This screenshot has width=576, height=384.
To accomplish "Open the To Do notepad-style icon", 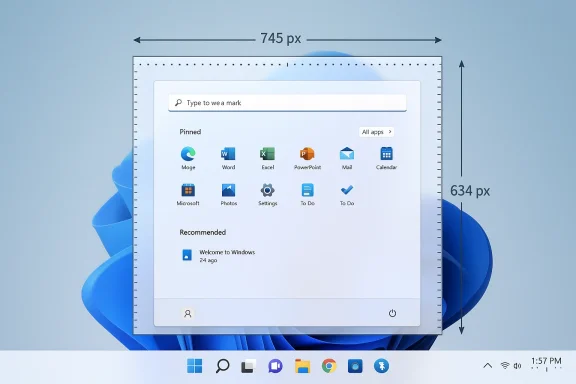I will (x=307, y=190).
